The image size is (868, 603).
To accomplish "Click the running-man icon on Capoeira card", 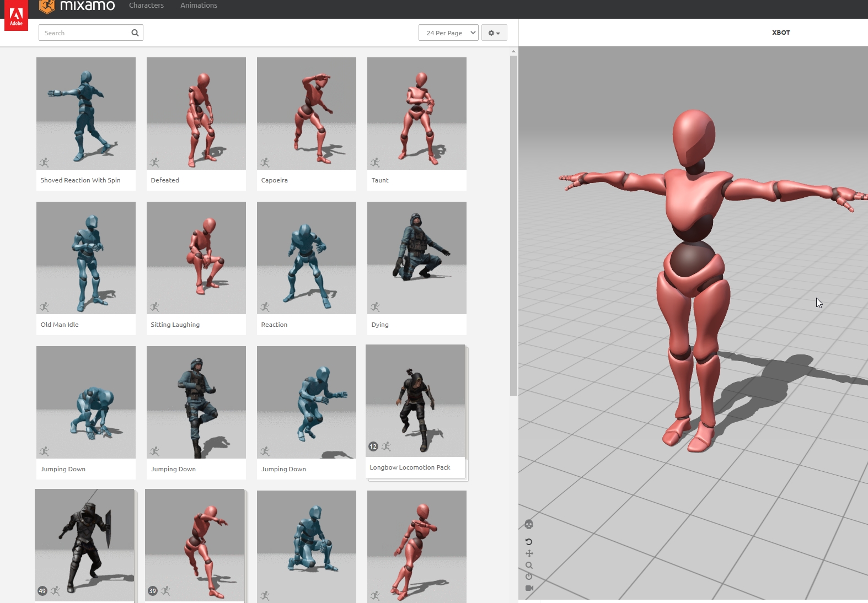I will coord(265,162).
